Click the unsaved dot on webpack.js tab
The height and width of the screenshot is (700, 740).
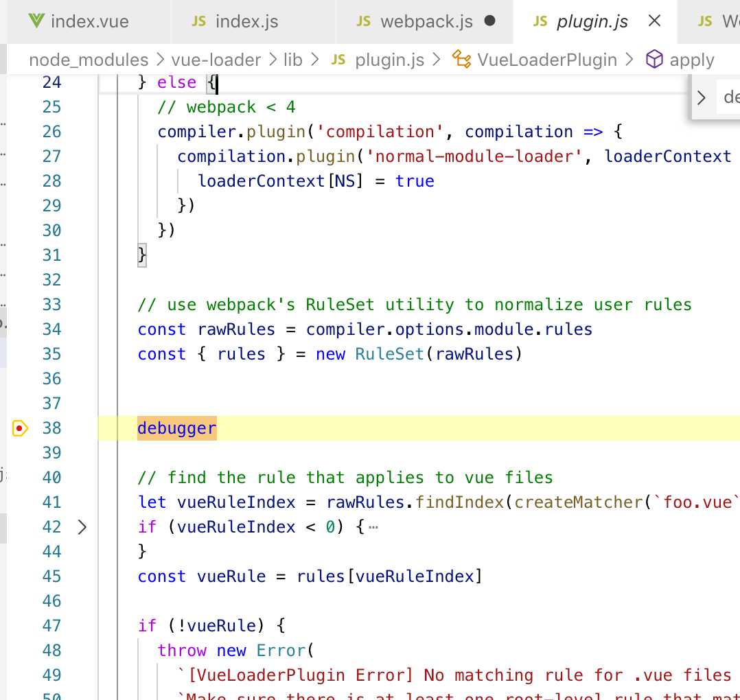(x=490, y=21)
